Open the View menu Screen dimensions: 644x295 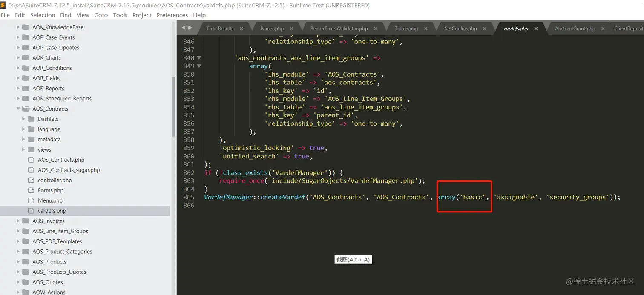pos(83,15)
